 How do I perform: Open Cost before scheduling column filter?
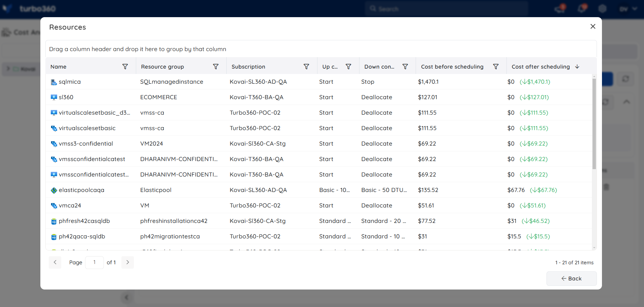coord(496,67)
